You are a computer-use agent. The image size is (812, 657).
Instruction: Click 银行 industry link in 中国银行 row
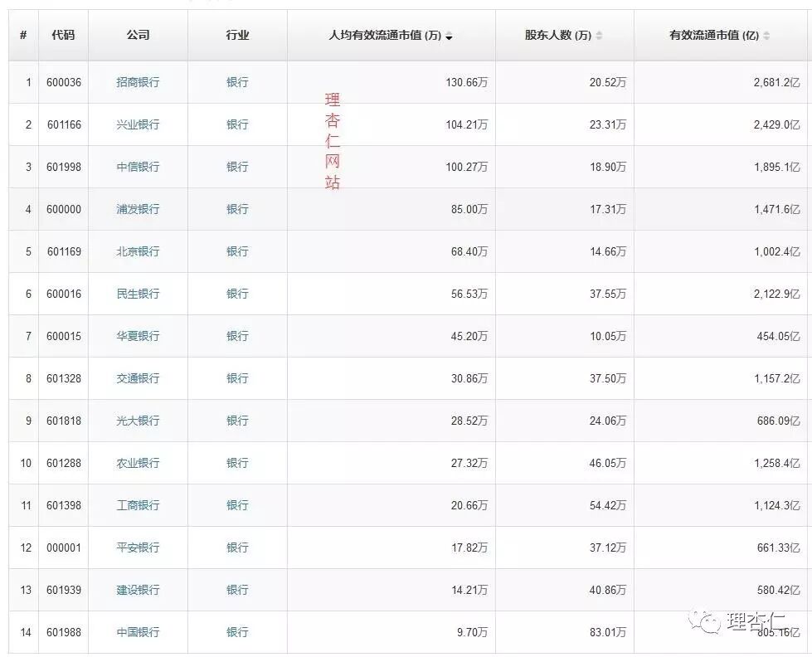tap(237, 632)
